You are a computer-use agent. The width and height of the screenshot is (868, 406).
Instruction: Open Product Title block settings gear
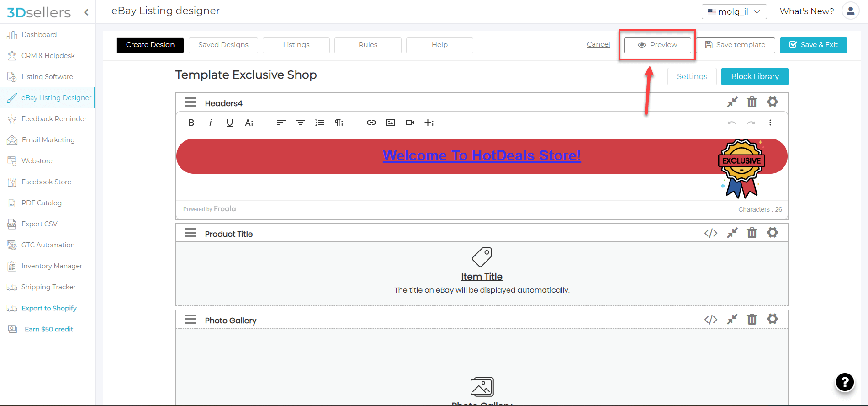tap(773, 232)
